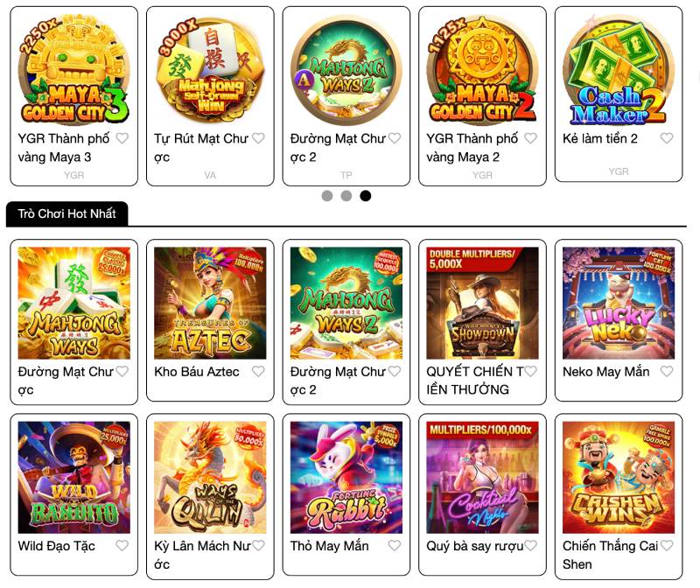Launch Caishen Wins game thumbnail
Viewport: 700px width, 588px height.
619,477
